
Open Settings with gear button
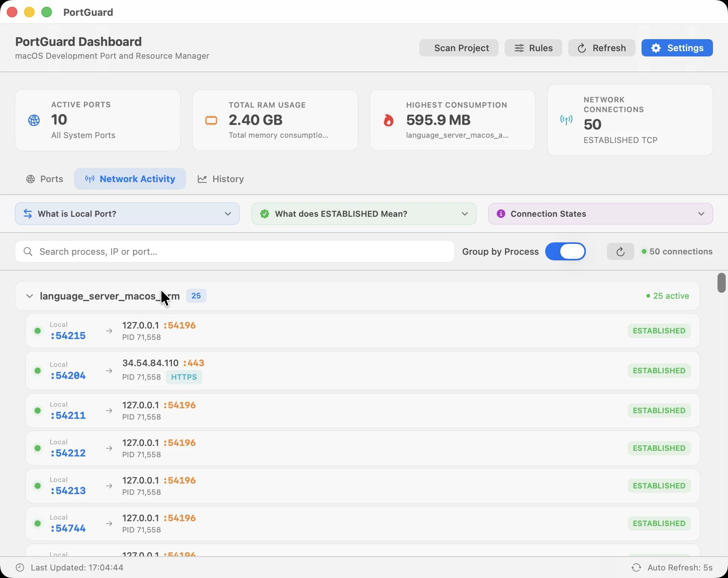coord(677,48)
